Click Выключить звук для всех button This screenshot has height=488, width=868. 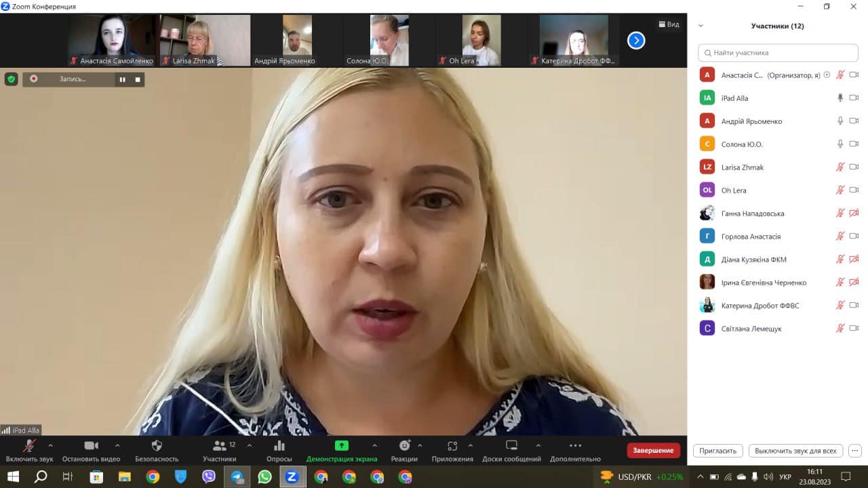point(795,451)
